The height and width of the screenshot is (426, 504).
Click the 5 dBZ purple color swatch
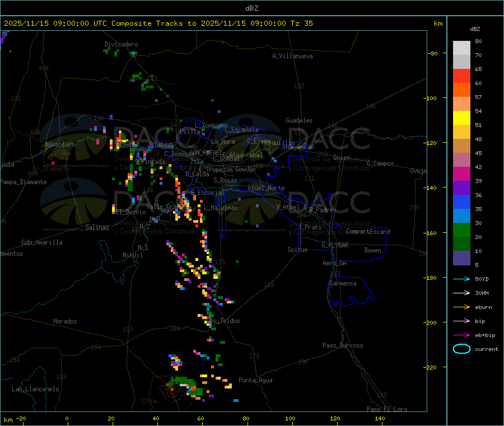pyautogui.click(x=461, y=258)
